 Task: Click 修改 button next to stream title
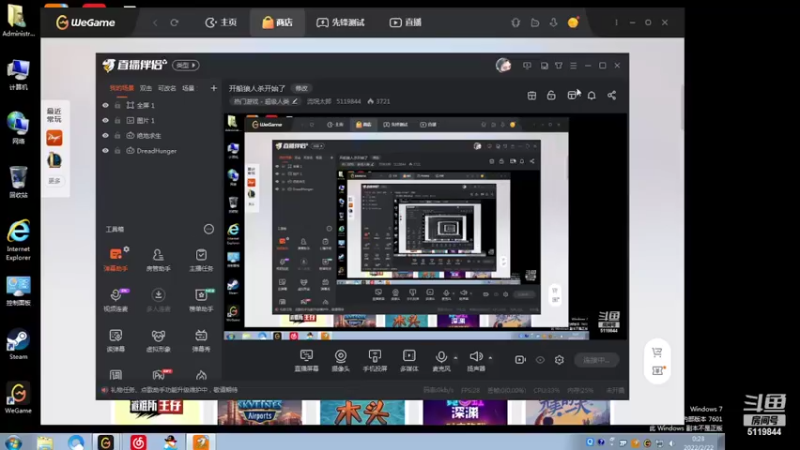point(302,88)
